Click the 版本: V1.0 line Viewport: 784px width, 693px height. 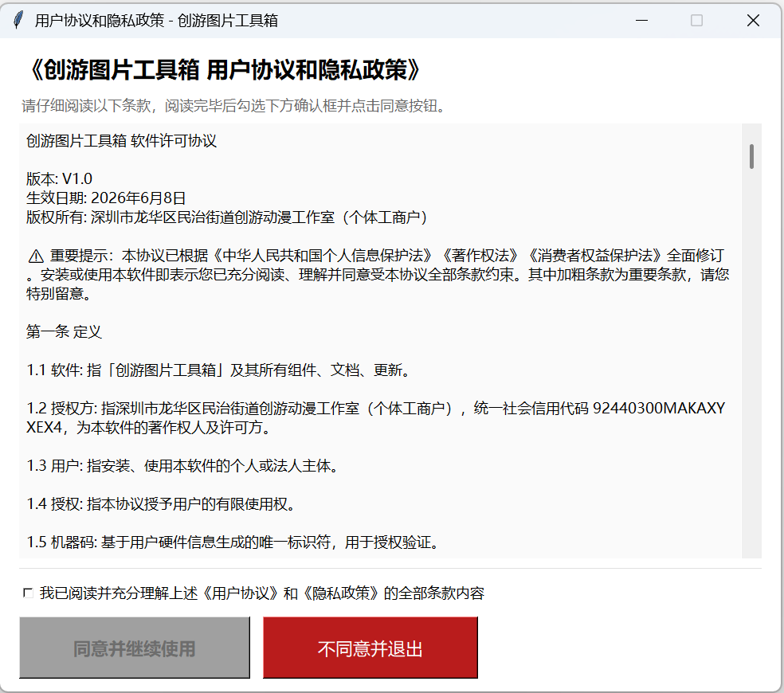pos(59,178)
